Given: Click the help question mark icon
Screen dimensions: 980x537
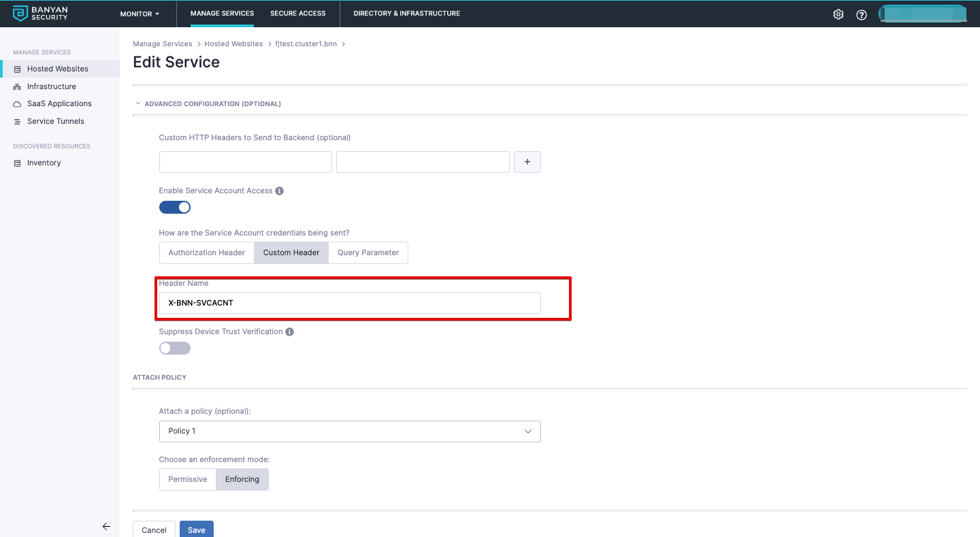Looking at the screenshot, I should point(862,14).
